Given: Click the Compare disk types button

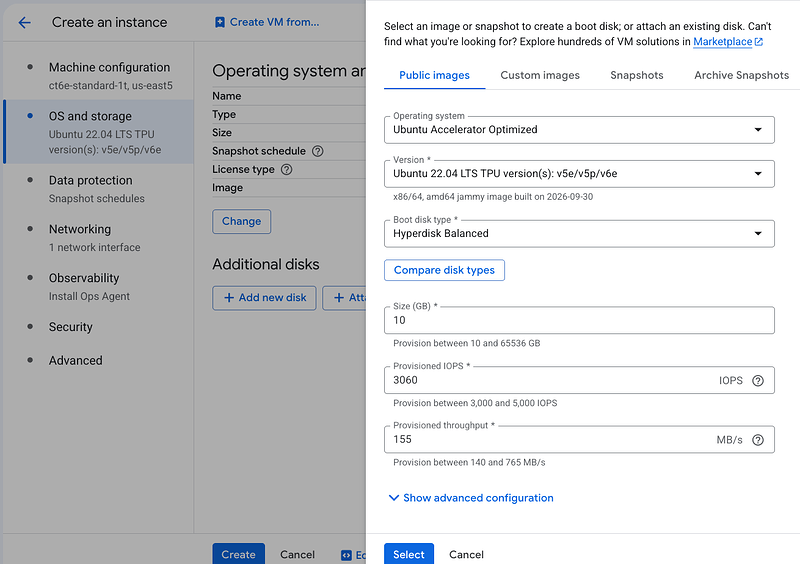Looking at the screenshot, I should [x=444, y=270].
